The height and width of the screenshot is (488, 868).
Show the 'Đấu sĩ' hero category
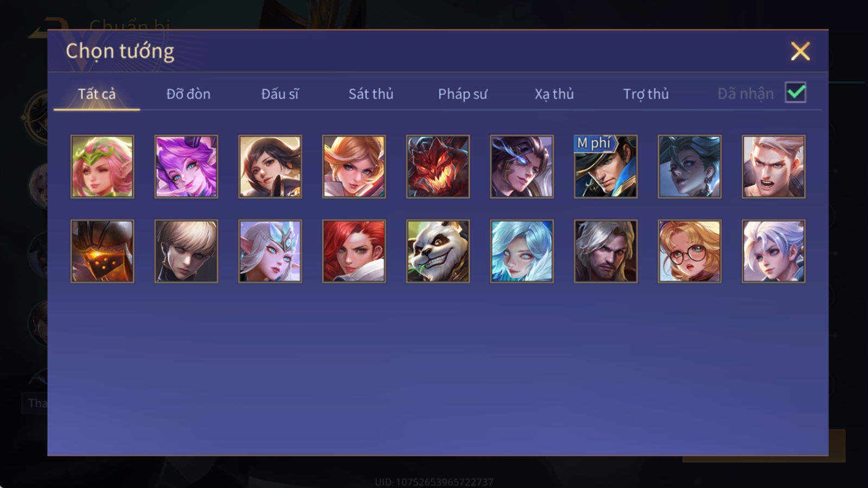pyautogui.click(x=279, y=94)
